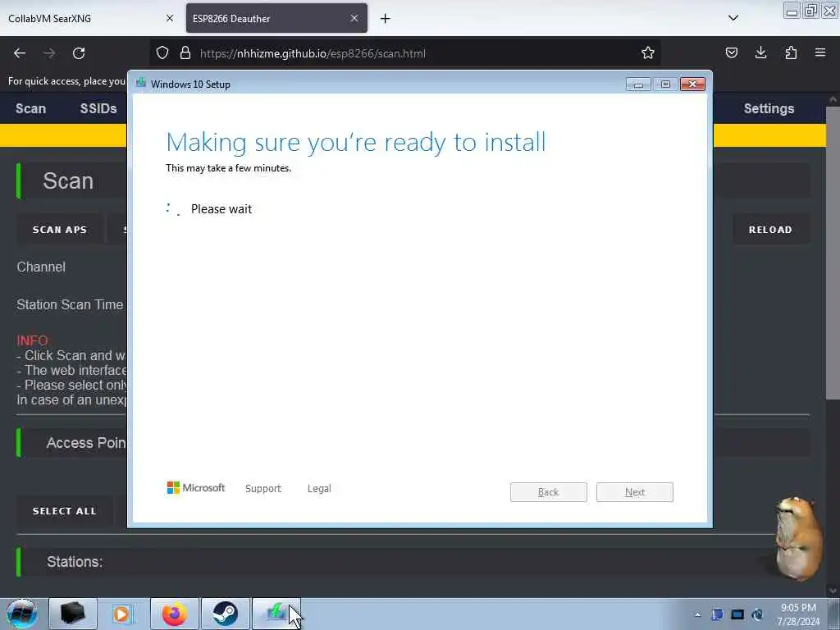Screen dimensions: 840x630
Task: Open the black cube taskbar app
Action: coord(73,614)
